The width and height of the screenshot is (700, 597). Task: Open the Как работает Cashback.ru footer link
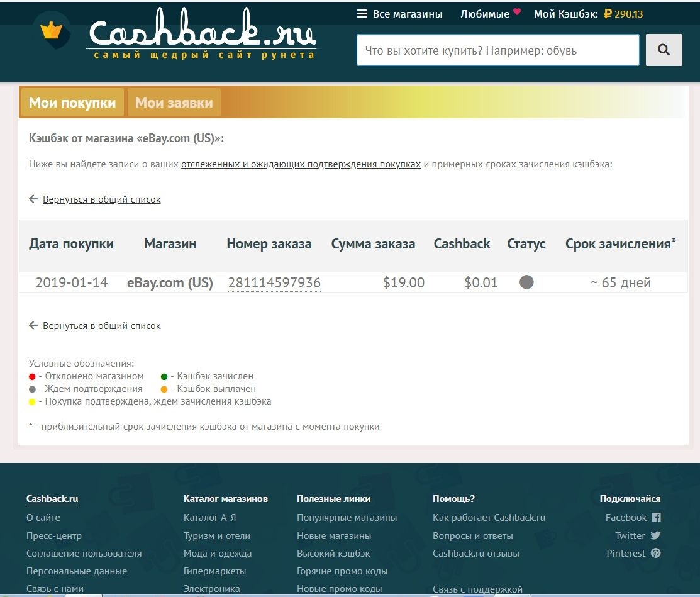tap(489, 518)
